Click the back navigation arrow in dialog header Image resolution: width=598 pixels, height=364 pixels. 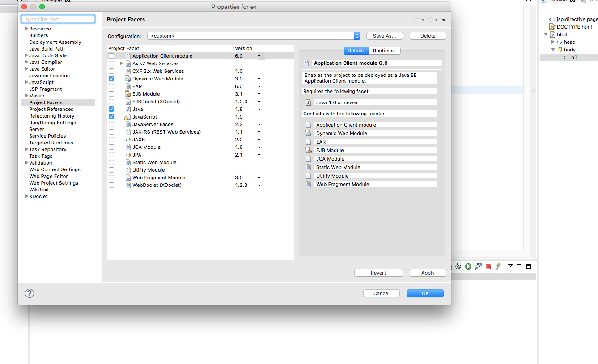click(417, 20)
